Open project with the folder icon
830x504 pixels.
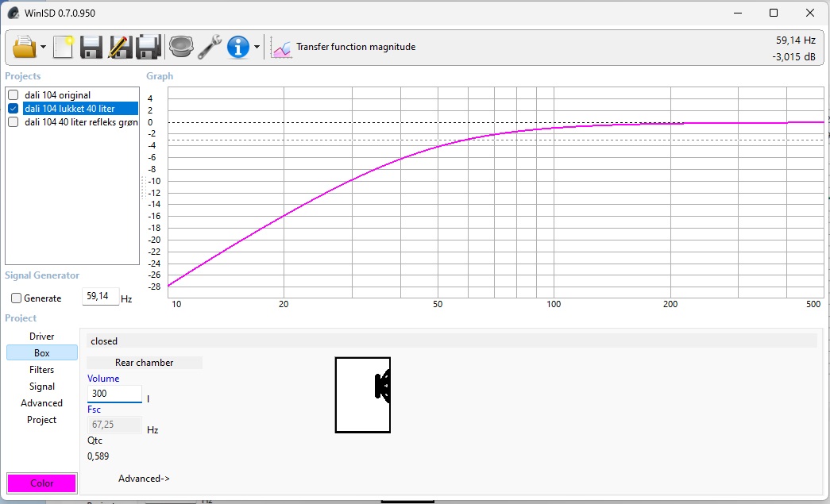click(x=25, y=47)
